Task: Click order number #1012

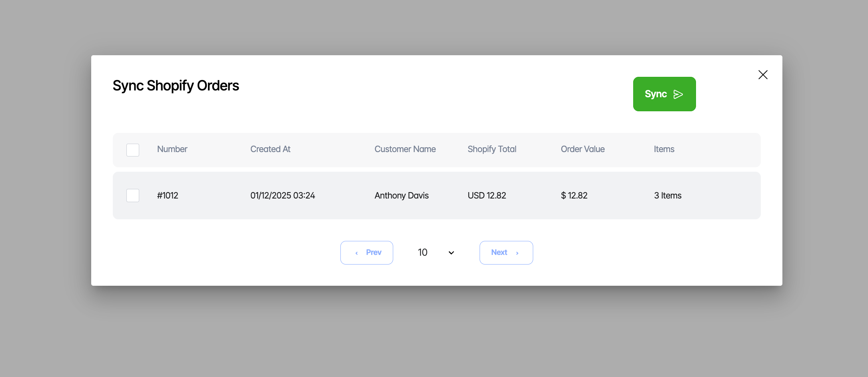Action: (x=168, y=196)
